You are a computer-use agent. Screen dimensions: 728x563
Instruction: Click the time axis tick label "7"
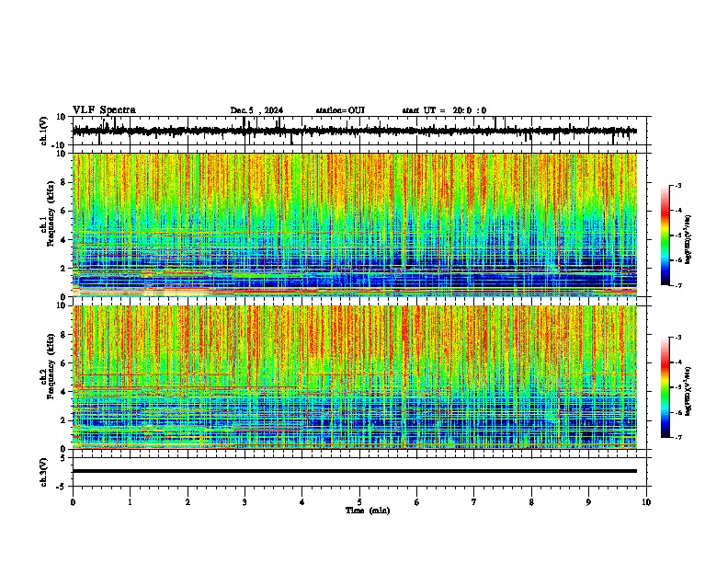click(x=474, y=502)
